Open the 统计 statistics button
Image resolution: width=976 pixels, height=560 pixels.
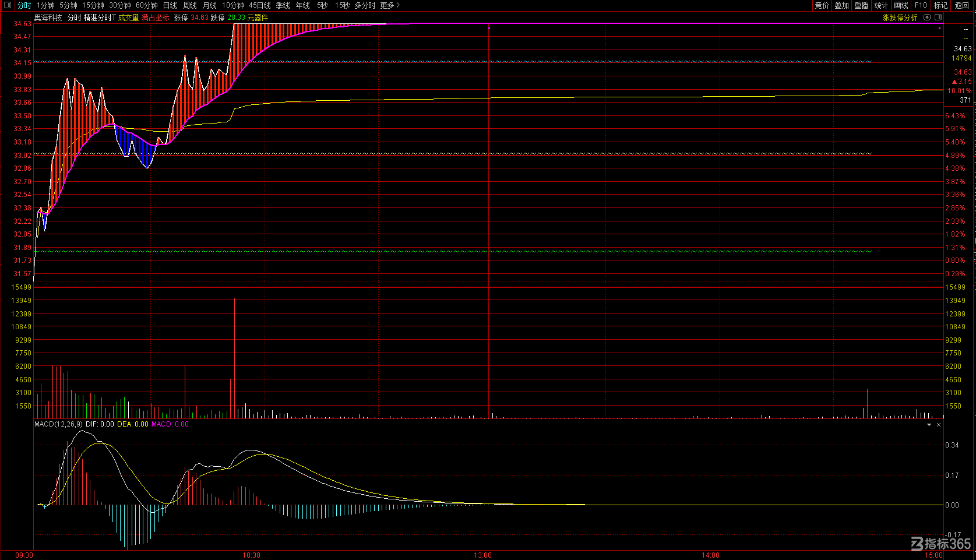[x=881, y=5]
